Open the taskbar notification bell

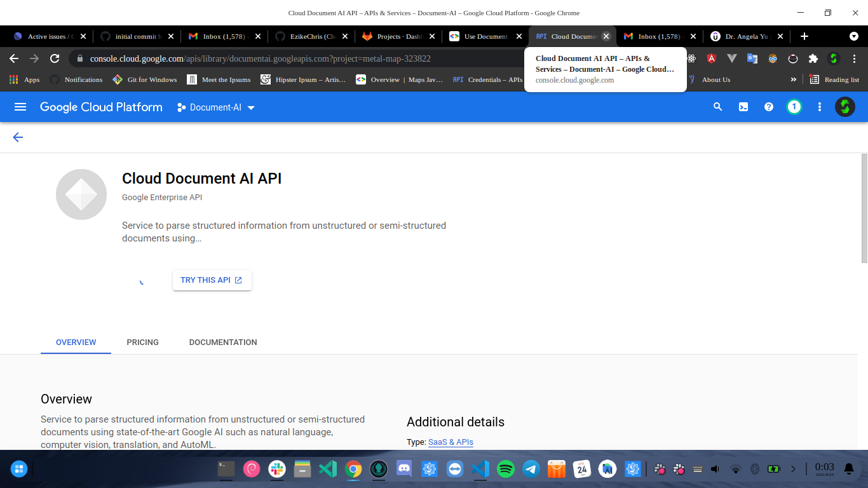point(849,470)
